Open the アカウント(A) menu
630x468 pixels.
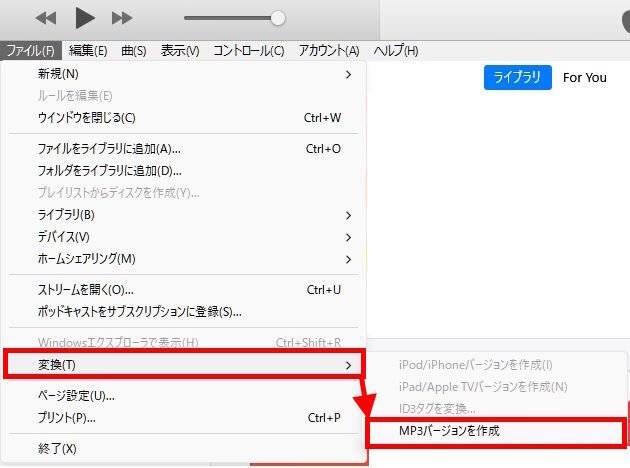coord(329,51)
